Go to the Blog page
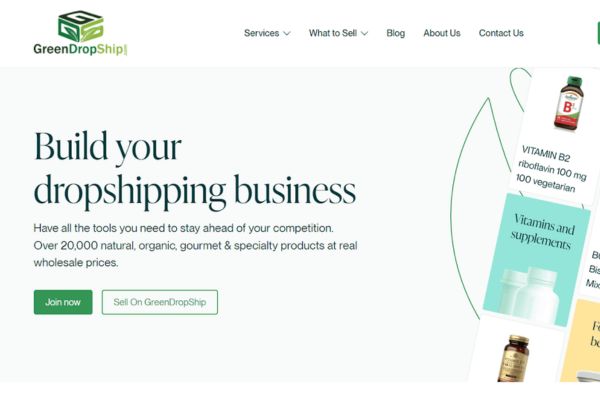Screen dimensions: 600x400 click(x=396, y=33)
